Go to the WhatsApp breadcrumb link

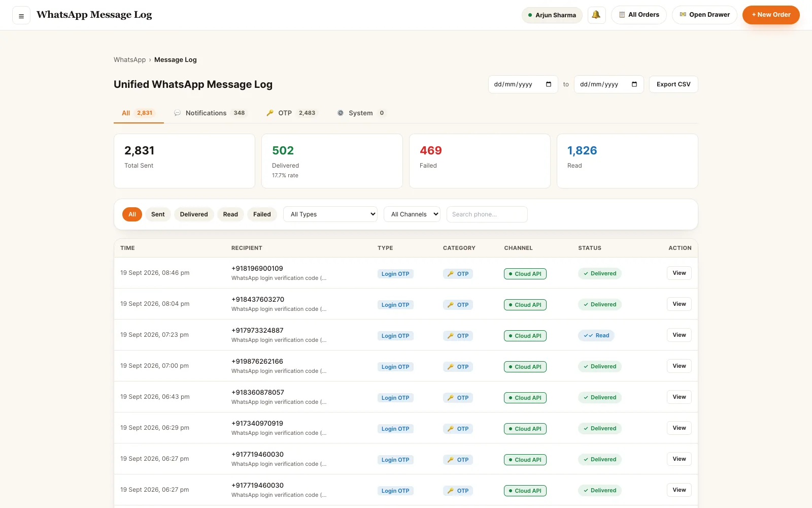click(129, 60)
